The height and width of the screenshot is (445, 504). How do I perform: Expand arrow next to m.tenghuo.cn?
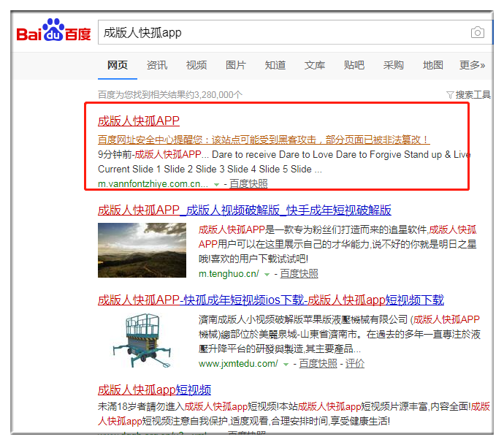[267, 274]
